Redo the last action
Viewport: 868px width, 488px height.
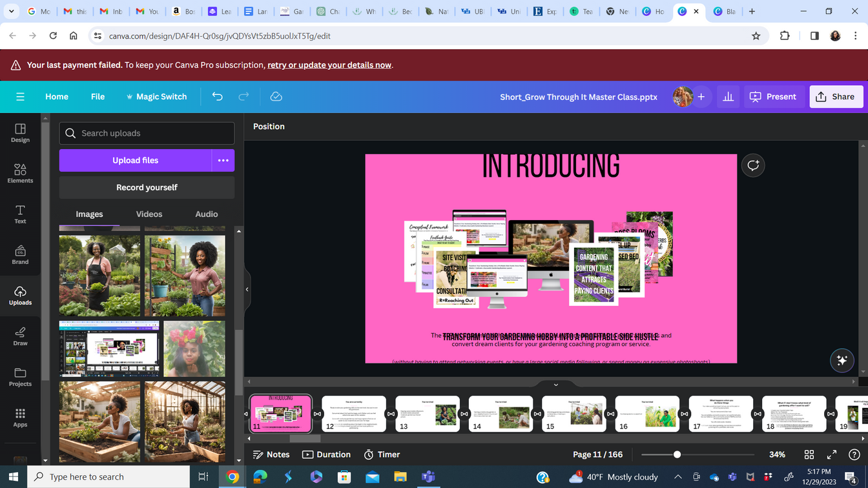click(x=243, y=97)
